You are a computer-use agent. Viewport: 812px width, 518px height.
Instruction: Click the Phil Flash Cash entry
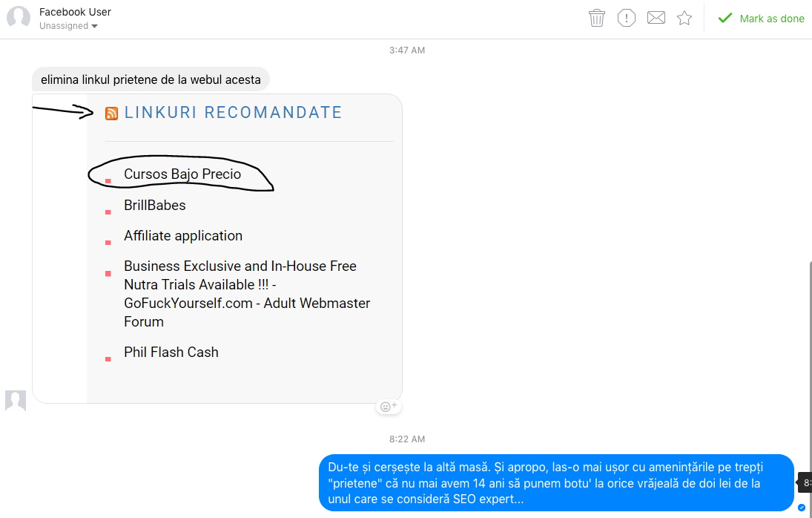tap(171, 352)
